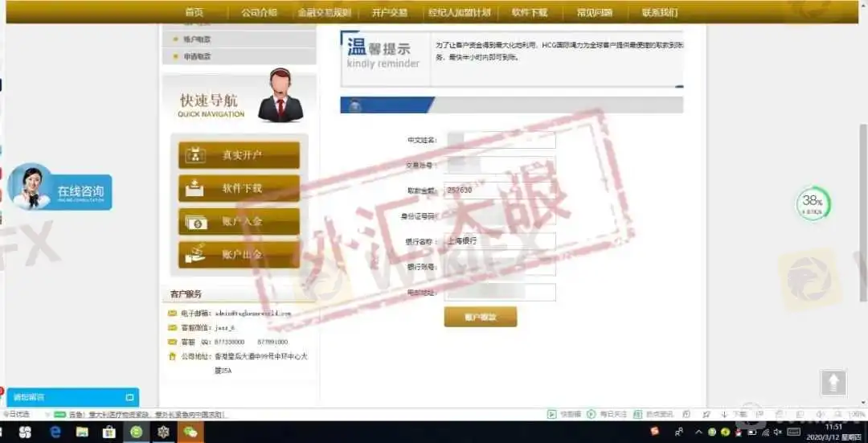Click the account icon on the 真实开户 button
The width and height of the screenshot is (868, 443).
click(194, 155)
